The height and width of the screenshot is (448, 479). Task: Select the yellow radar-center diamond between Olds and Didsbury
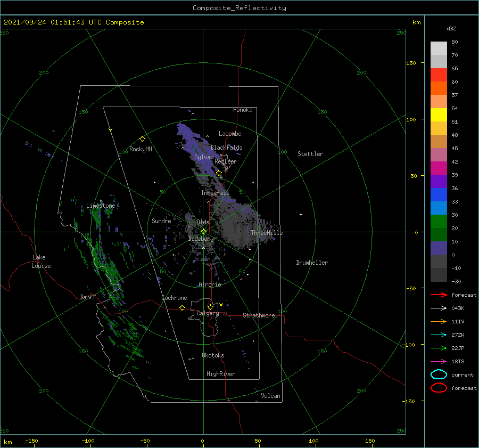(x=203, y=232)
